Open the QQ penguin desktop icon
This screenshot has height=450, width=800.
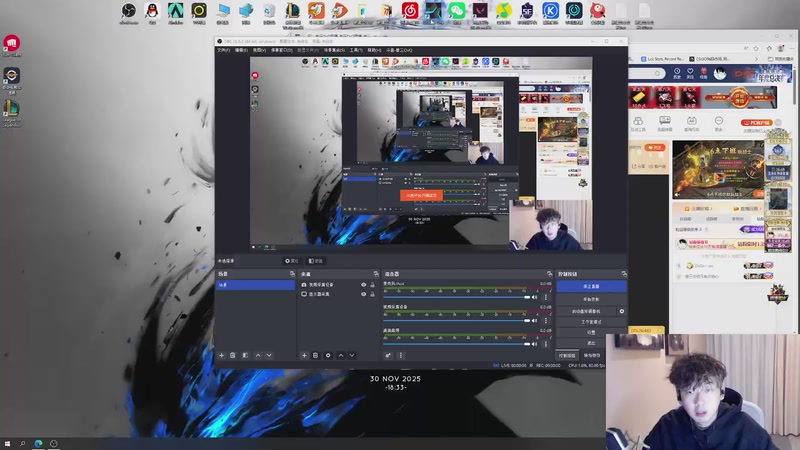(152, 11)
